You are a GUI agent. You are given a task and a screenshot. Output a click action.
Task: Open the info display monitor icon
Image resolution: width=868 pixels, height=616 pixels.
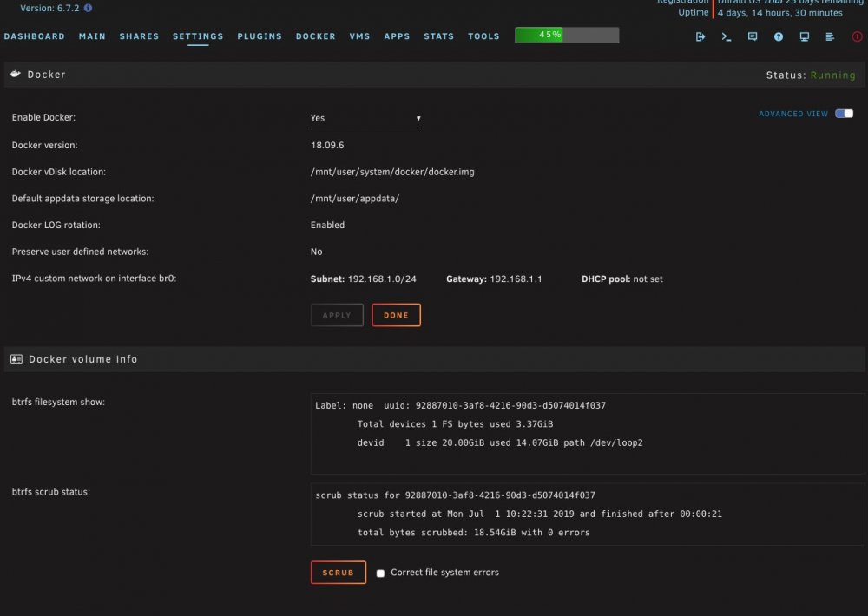[805, 36]
